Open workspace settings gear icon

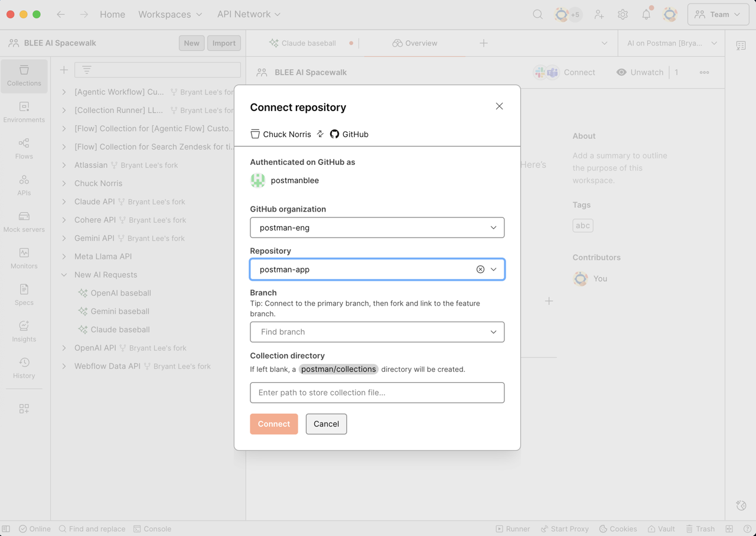pos(623,14)
